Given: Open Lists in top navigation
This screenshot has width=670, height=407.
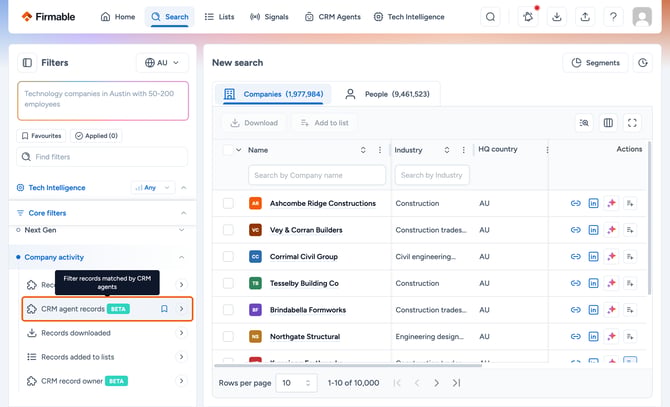Looking at the screenshot, I should [x=219, y=17].
